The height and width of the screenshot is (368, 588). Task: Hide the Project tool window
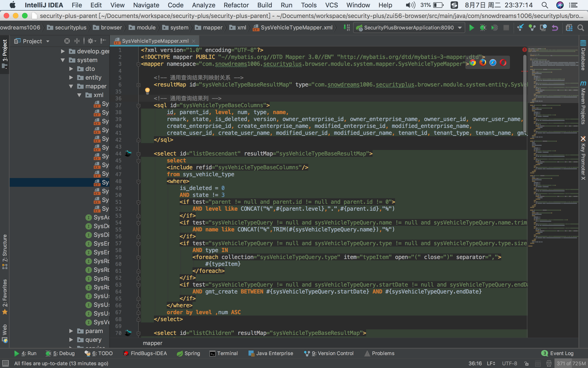click(x=103, y=41)
